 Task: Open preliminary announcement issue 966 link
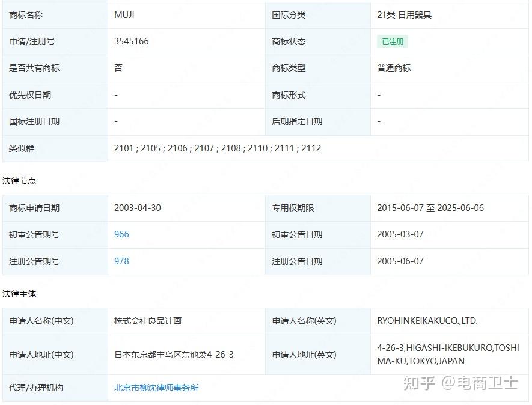click(121, 234)
